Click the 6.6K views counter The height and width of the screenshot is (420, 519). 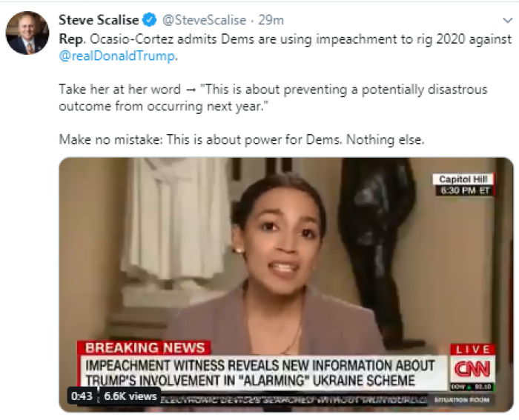point(130,396)
